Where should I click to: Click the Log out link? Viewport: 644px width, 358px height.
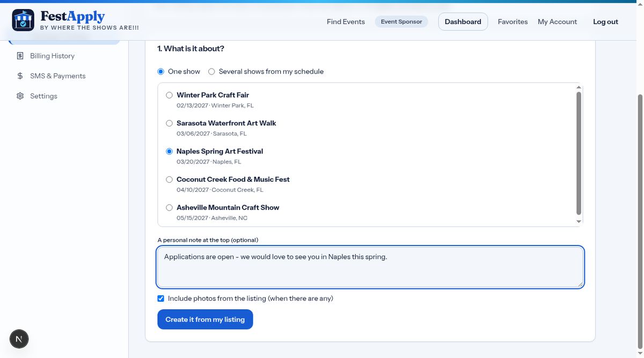[605, 22]
